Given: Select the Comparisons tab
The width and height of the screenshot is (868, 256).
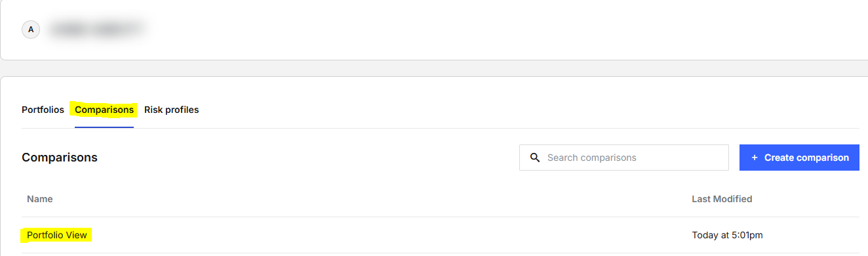Looking at the screenshot, I should (x=104, y=110).
